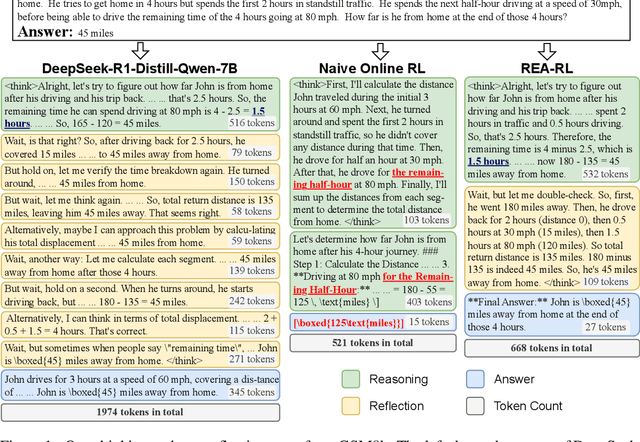Click the '103 tokens' count label
Image resolution: width=640 pixels, height=442 pixels.
(427, 220)
